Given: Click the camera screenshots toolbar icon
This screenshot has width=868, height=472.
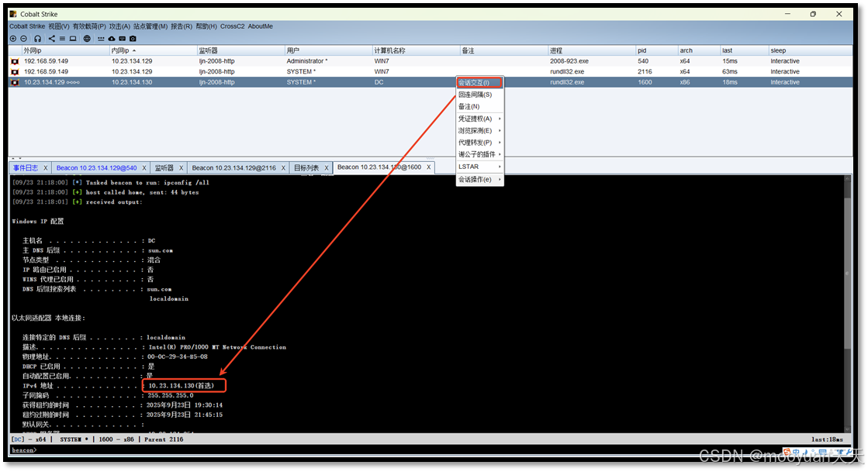Looking at the screenshot, I should (133, 39).
